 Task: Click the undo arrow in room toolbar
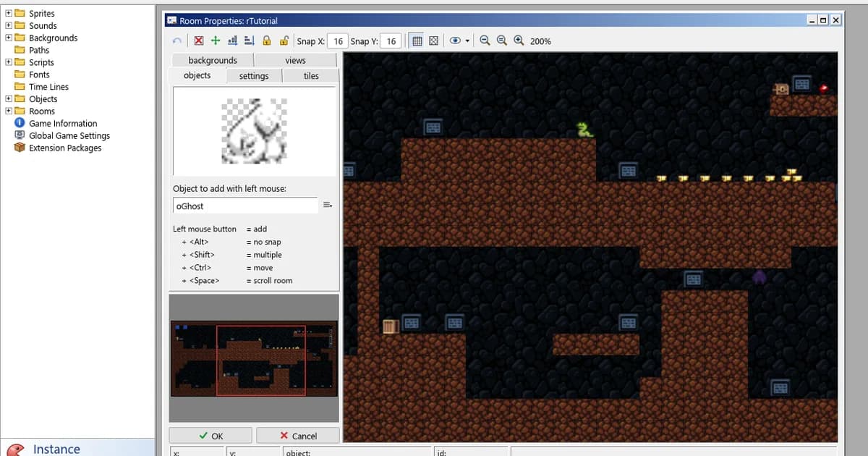click(x=177, y=41)
